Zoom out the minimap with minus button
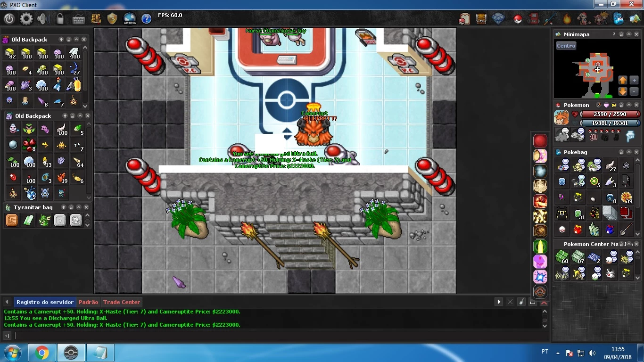This screenshot has width=644, height=362. [634, 91]
